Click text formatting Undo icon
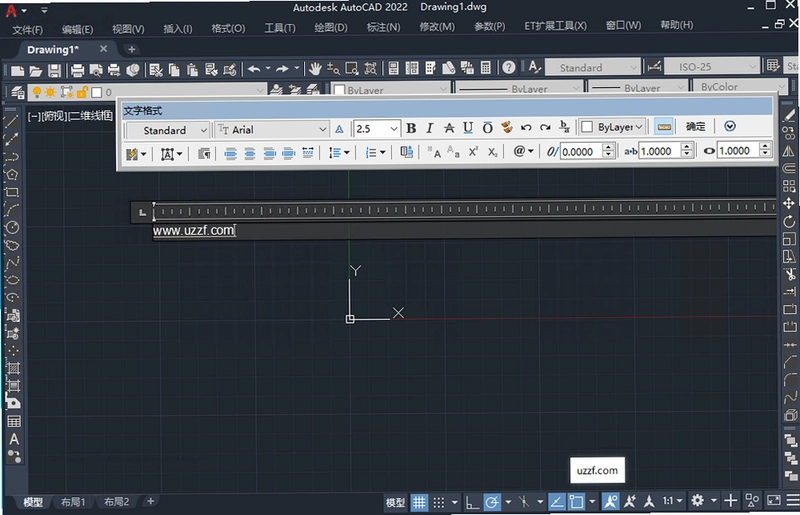 point(526,128)
